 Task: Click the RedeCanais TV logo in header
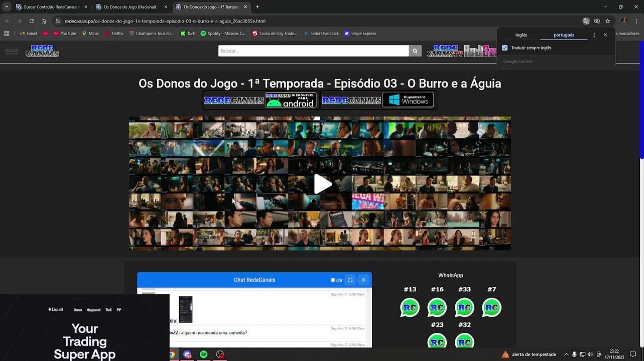point(445,51)
